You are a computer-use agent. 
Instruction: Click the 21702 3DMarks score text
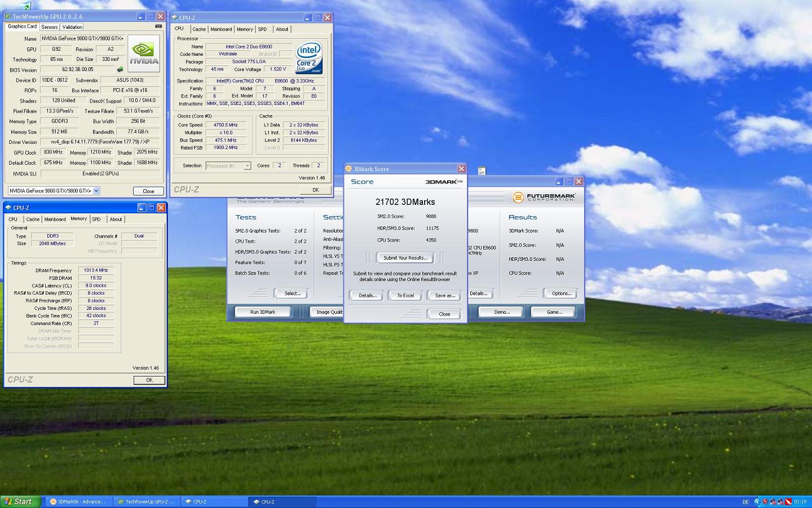(405, 202)
